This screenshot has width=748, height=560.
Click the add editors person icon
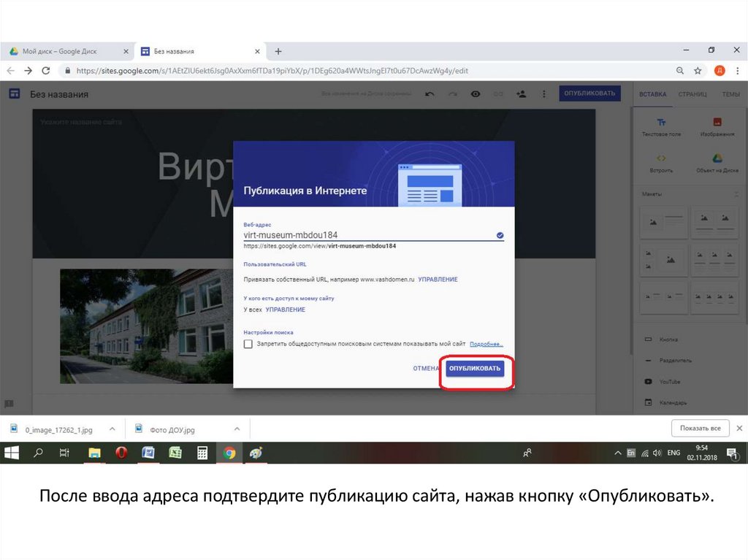[521, 94]
